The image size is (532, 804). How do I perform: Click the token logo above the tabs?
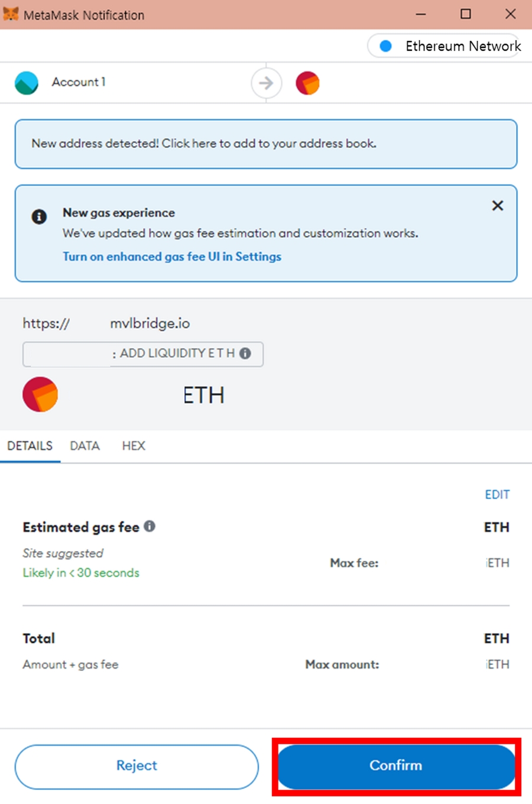(40, 394)
